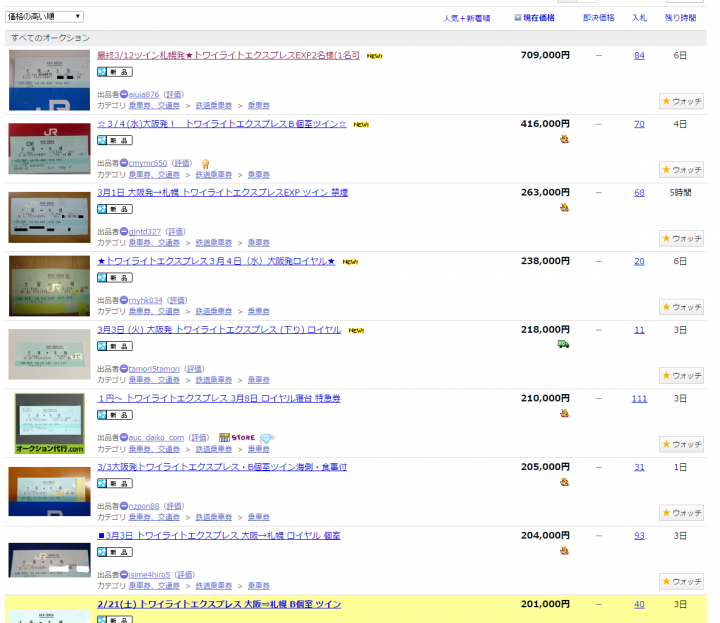Click thumbnail of the 416,000円 ticket listing

point(49,149)
